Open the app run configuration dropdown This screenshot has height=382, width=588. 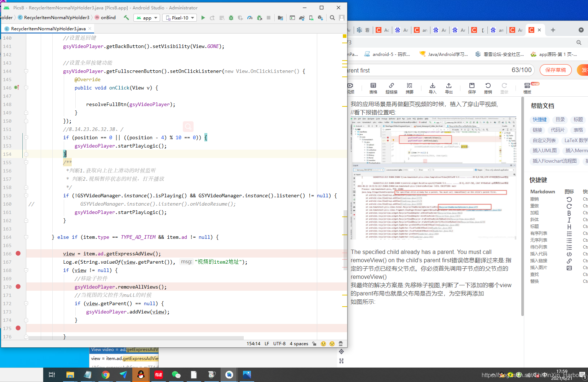click(x=146, y=17)
